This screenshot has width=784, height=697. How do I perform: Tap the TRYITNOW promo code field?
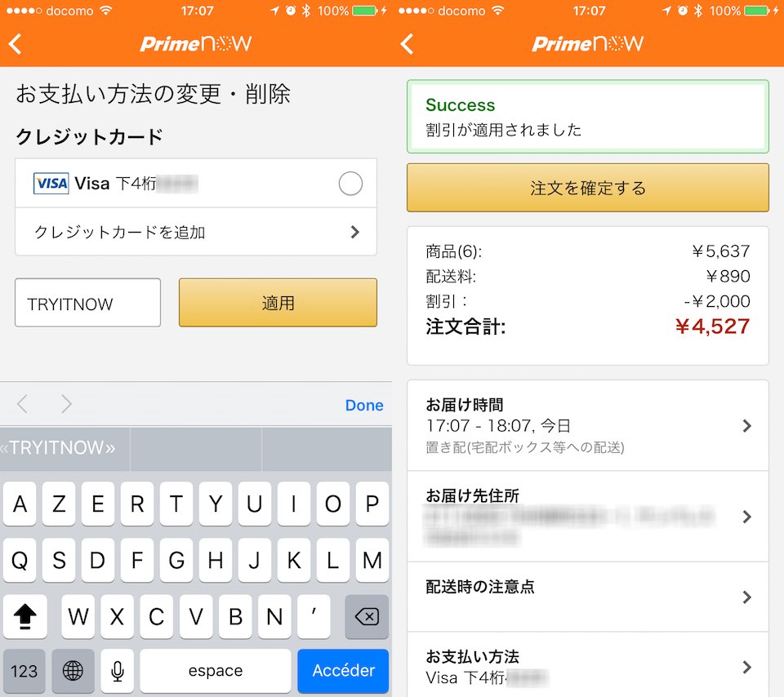(x=88, y=303)
